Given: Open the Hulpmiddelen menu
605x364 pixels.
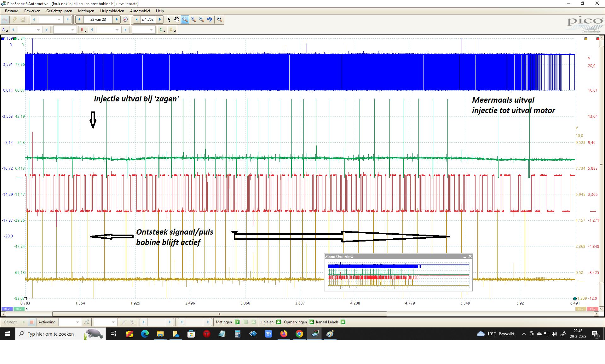Looking at the screenshot, I should (112, 11).
